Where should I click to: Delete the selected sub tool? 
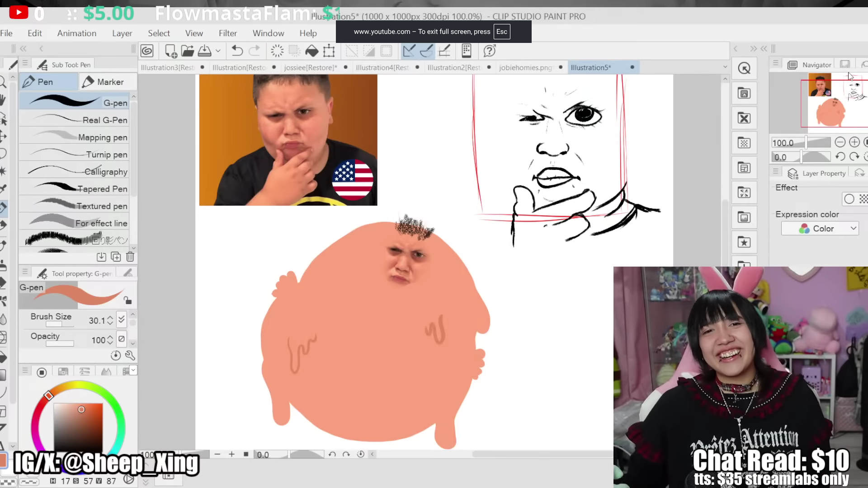(130, 257)
